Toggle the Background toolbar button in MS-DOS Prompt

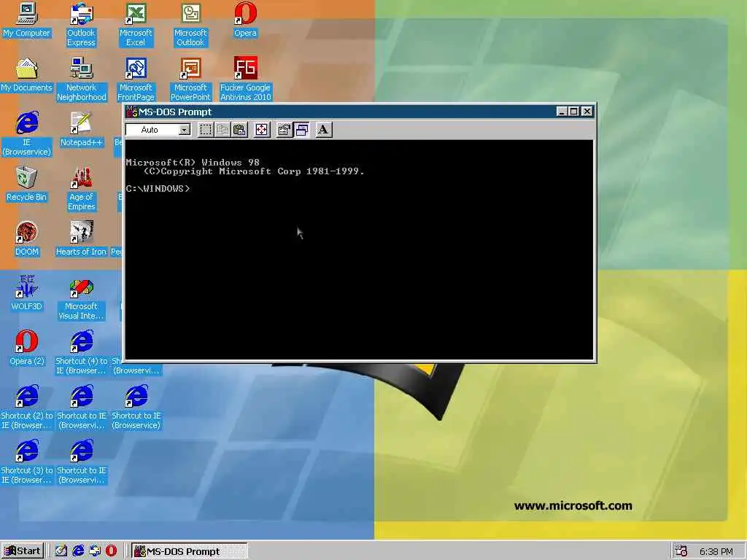(x=301, y=130)
